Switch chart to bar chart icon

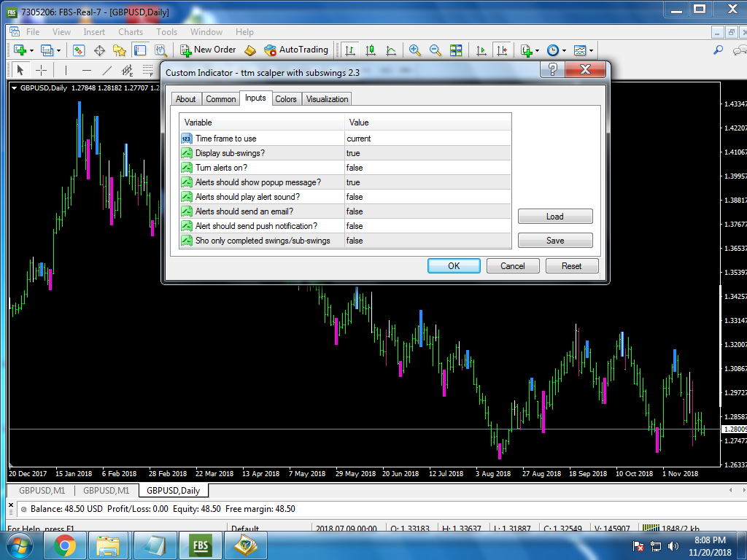[349, 50]
